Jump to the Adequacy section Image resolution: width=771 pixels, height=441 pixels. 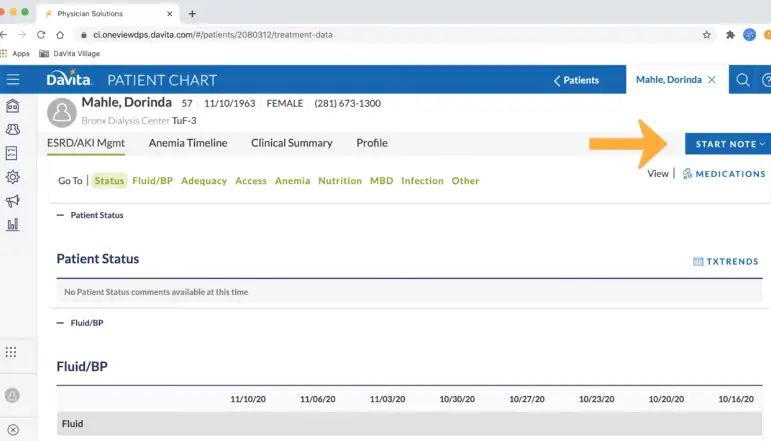tap(204, 180)
